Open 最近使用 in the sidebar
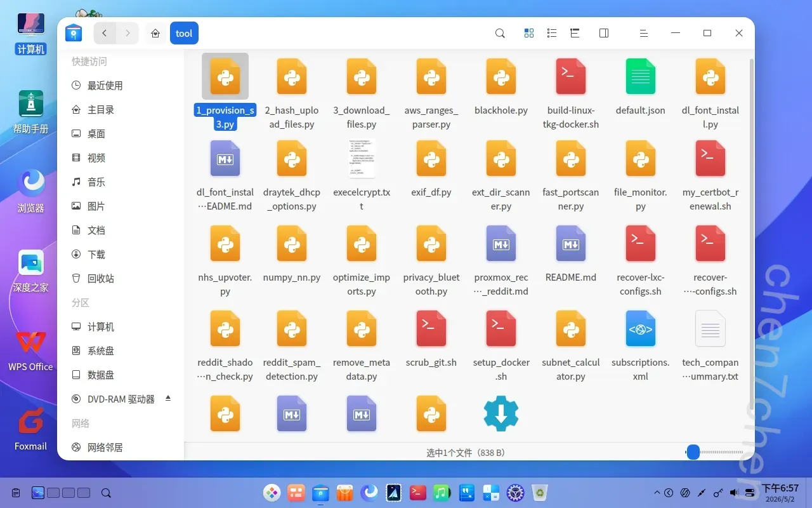The width and height of the screenshot is (812, 508). tap(121, 86)
